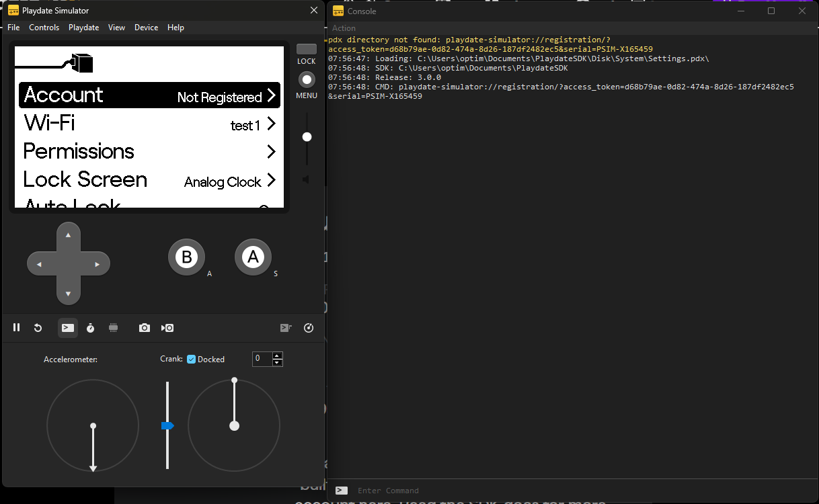Expand Wi-Fi settings via its chevron

click(271, 124)
